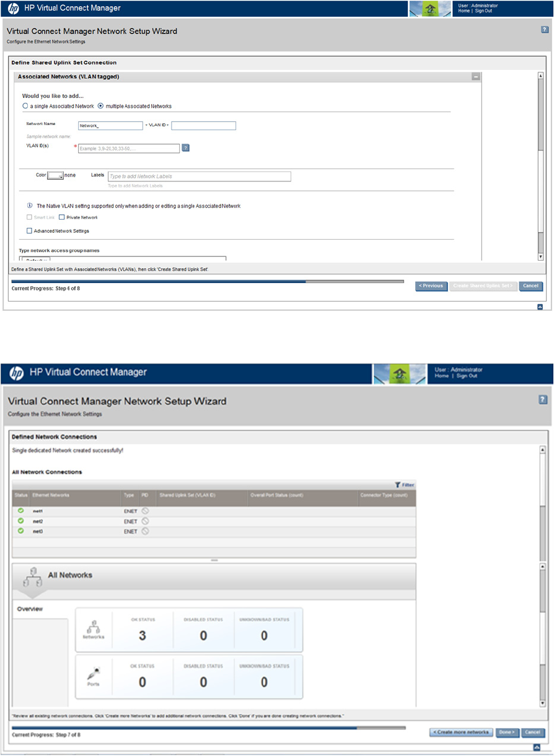
Task: Click the scroll-up arrow in Step 7 outer scrollbar
Action: (x=543, y=450)
